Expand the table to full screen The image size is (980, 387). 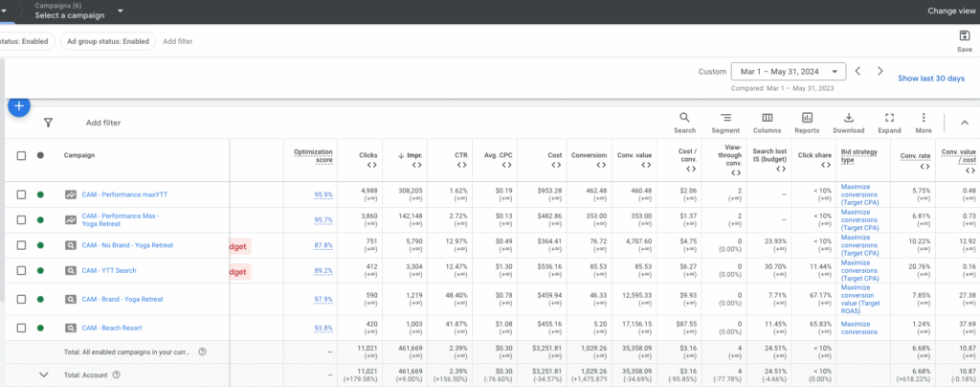point(889,123)
